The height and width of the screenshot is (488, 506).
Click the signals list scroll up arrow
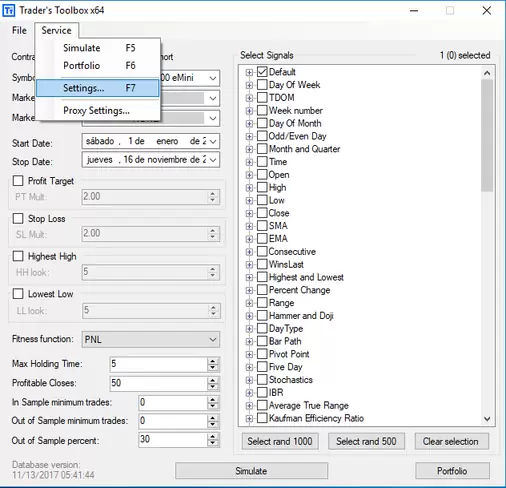(x=487, y=73)
